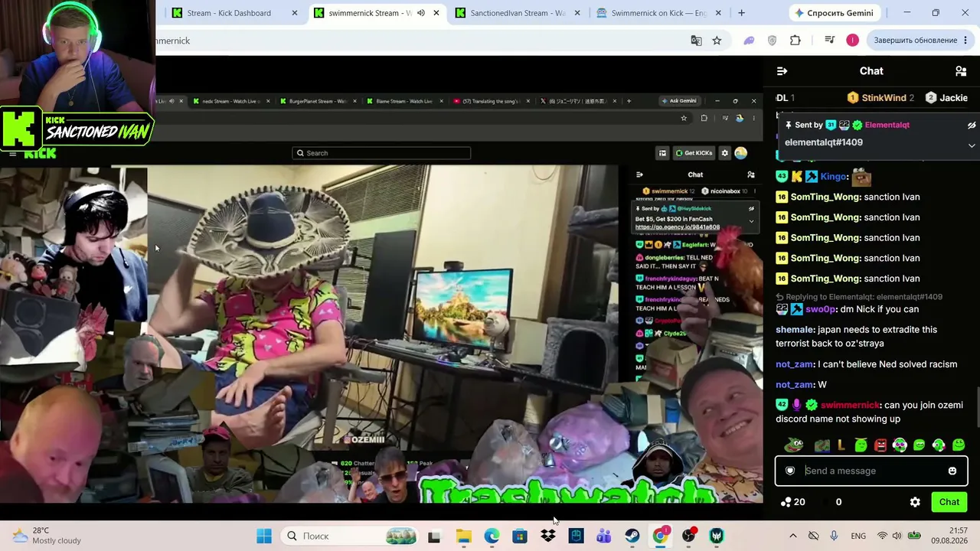980x551 pixels.
Task: Open Microsoft Store from taskbar
Action: click(520, 536)
